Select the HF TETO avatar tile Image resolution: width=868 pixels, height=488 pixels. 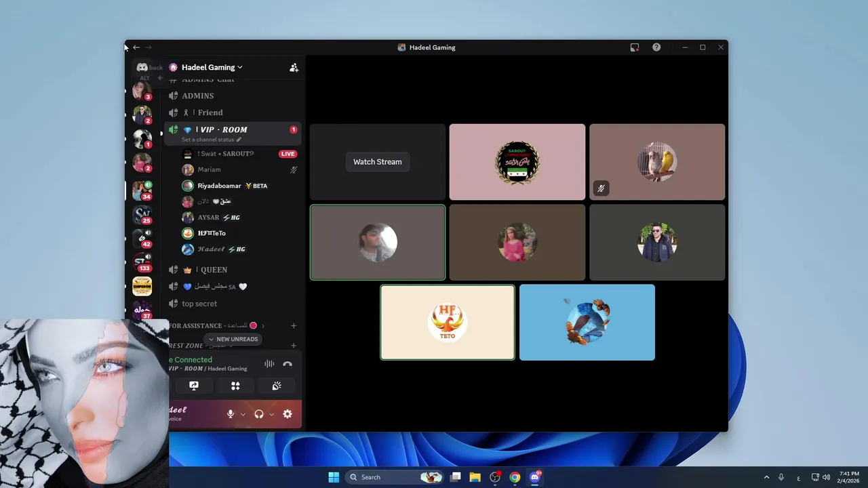pos(448,322)
